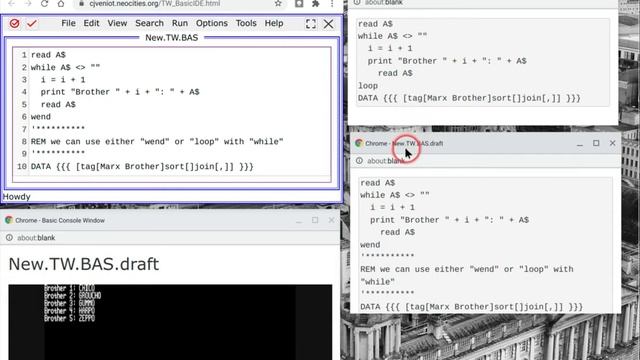Viewport: 640px width, 360px height.
Task: Click the lock icon beside cjveniot.neocities.org URL
Action: tap(82, 3)
